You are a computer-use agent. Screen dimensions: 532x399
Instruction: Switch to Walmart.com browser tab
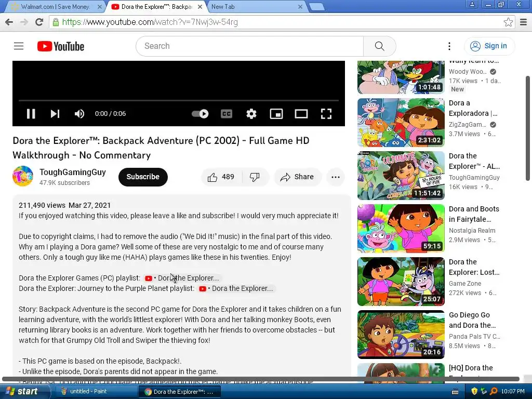click(x=55, y=6)
